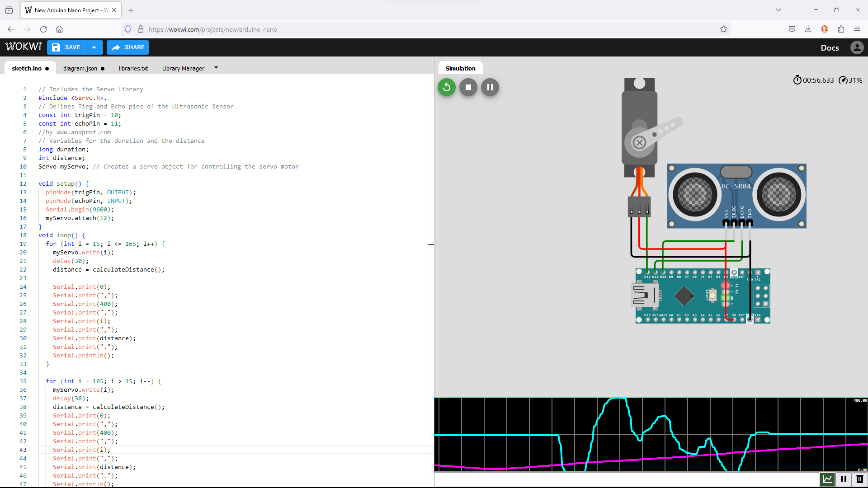Open the Save options dropdown arrow
The width and height of the screenshot is (868, 488).
94,47
